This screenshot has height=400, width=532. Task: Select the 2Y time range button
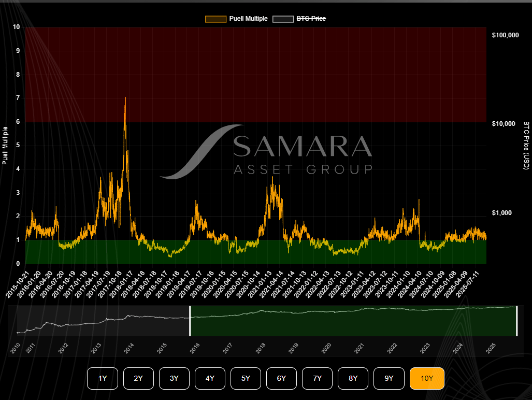138,378
